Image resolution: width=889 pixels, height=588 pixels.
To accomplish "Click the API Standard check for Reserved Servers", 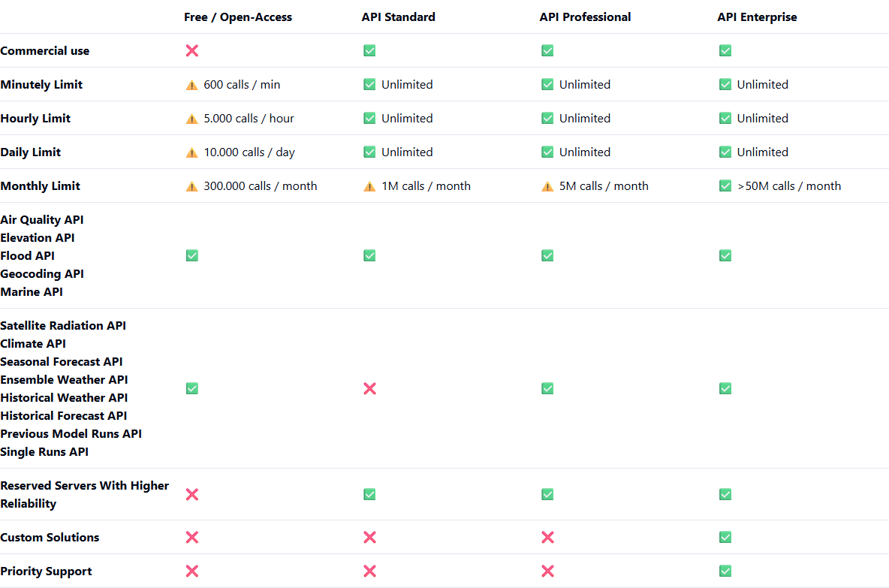I will [369, 494].
